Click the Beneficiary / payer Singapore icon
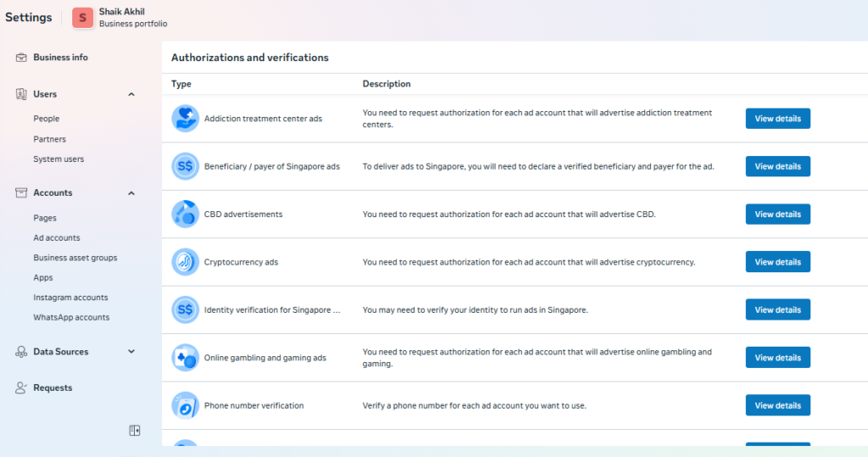 pos(185,166)
